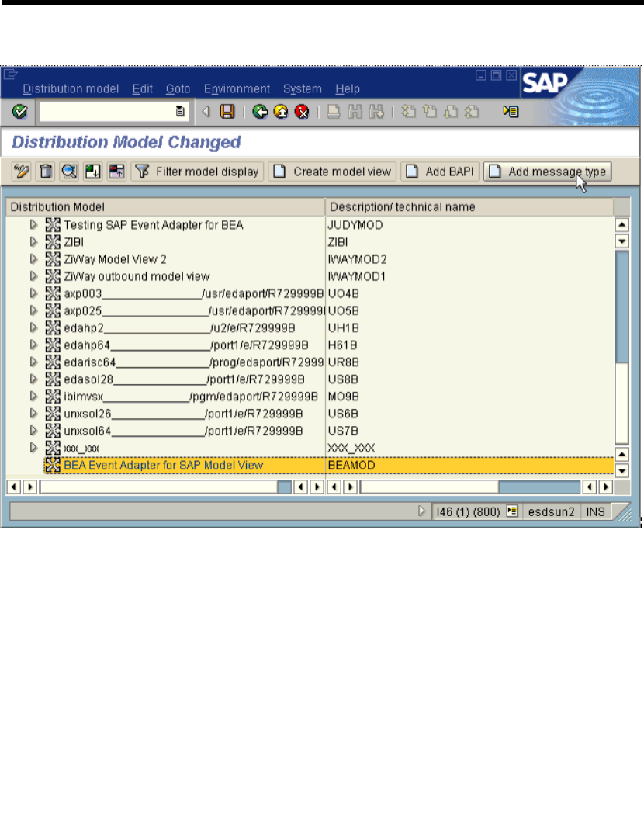Click the Add BAPI button
644x835 pixels.
point(440,172)
